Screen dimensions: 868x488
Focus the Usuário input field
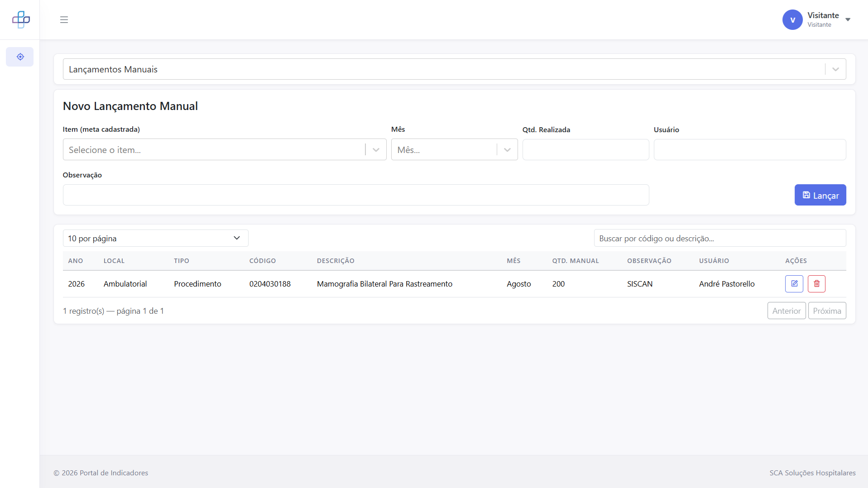(x=750, y=150)
